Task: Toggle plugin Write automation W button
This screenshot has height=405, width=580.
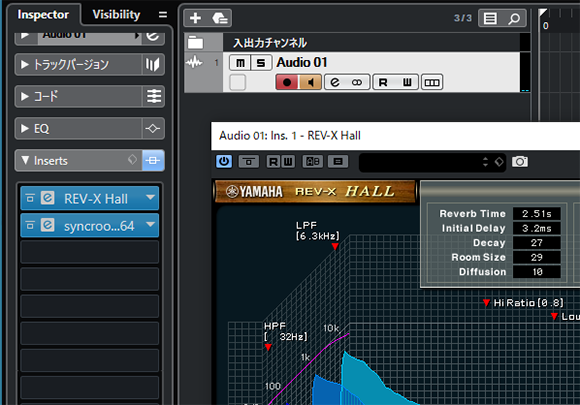Action: 288,162
